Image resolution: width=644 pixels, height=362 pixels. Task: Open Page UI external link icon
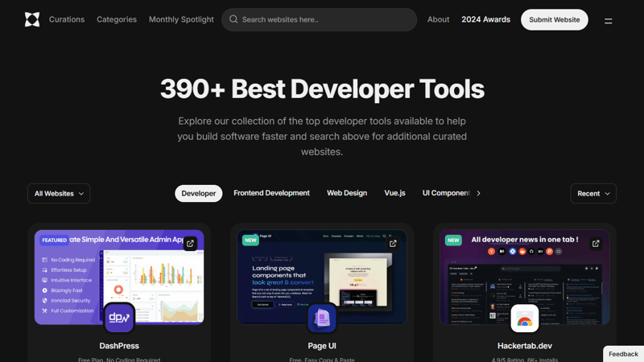pos(393,244)
